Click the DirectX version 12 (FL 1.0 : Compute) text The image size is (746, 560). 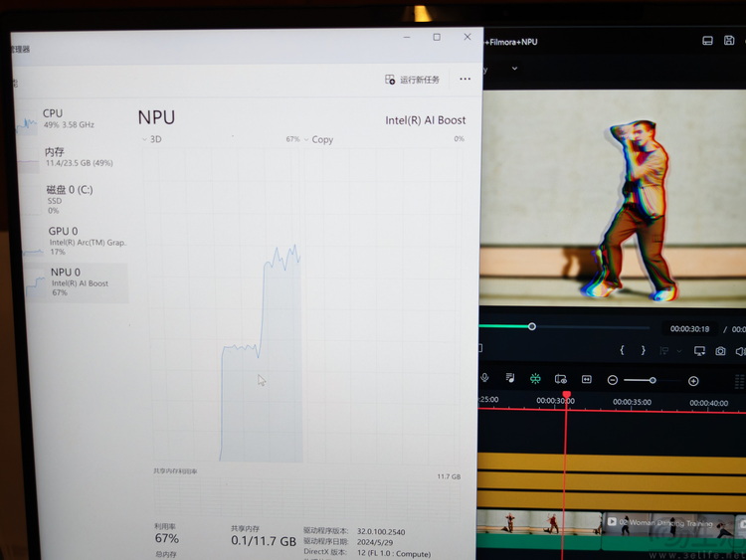394,554
